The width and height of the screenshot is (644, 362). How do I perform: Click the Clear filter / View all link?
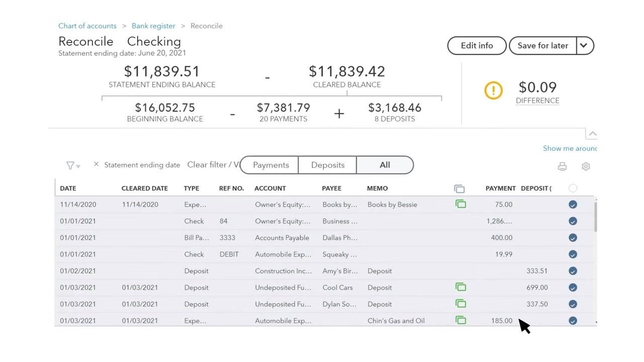pos(213,165)
